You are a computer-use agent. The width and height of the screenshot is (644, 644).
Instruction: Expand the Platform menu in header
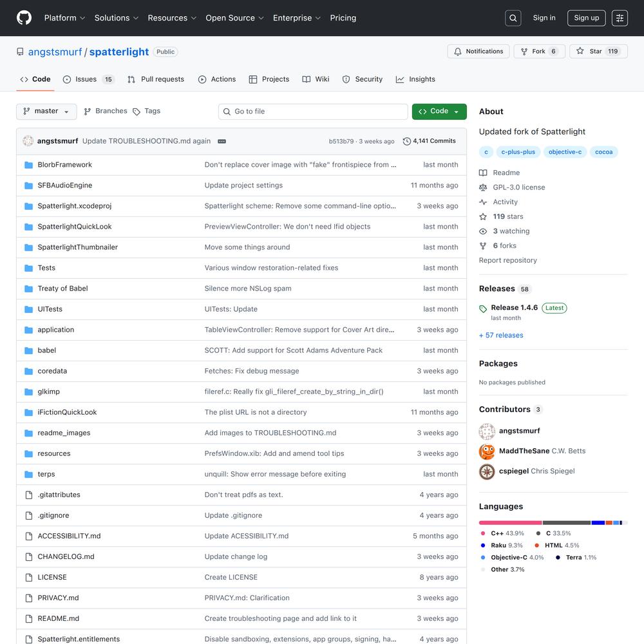[64, 18]
